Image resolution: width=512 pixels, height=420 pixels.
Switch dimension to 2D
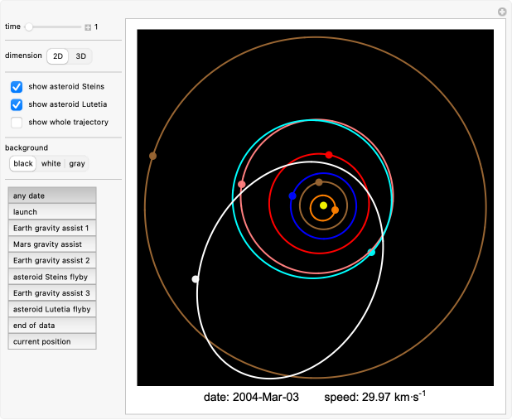pos(57,56)
